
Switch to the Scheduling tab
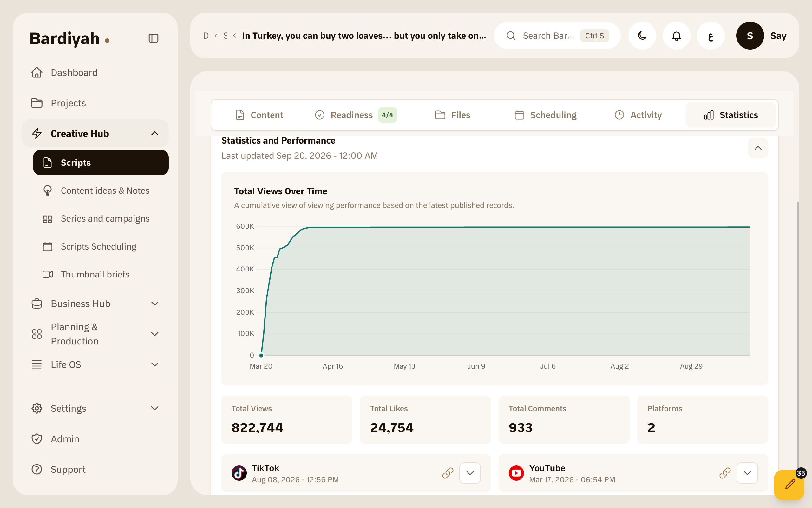tap(545, 115)
